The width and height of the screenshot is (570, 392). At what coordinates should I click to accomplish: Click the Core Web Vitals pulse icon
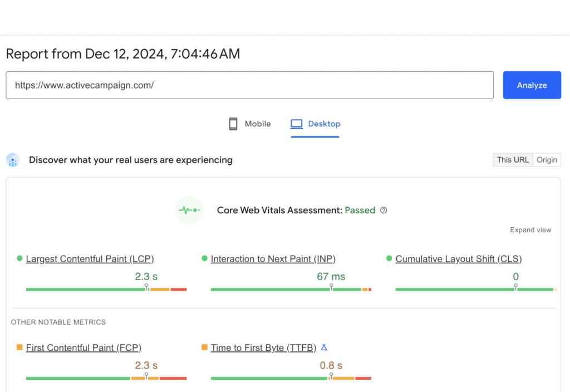pos(189,210)
